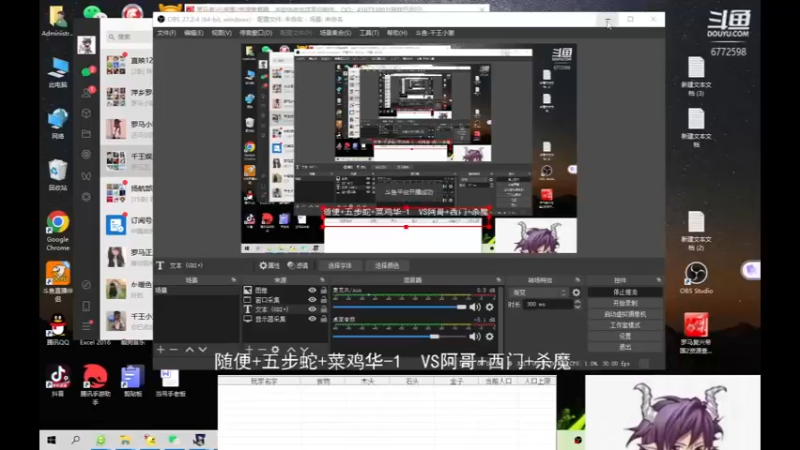Open WeChat files folder icon
This screenshot has width=800, height=450.
click(x=86, y=134)
